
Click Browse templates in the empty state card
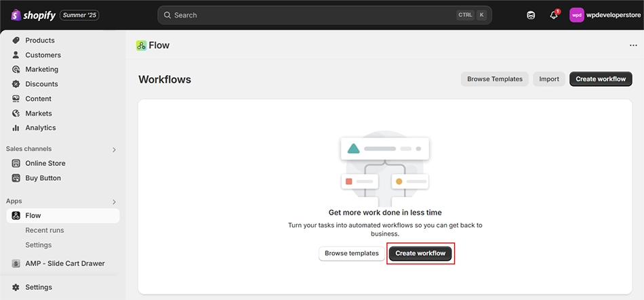352,253
